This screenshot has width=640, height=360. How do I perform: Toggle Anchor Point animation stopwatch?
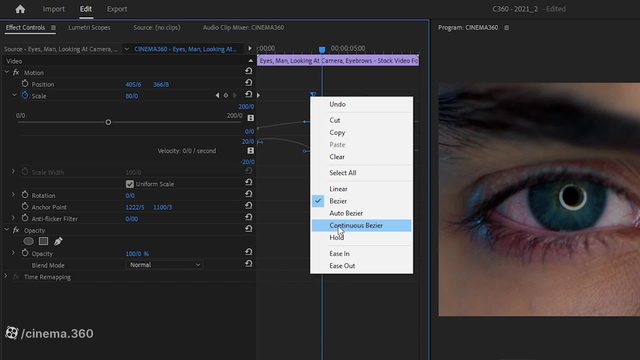point(25,206)
